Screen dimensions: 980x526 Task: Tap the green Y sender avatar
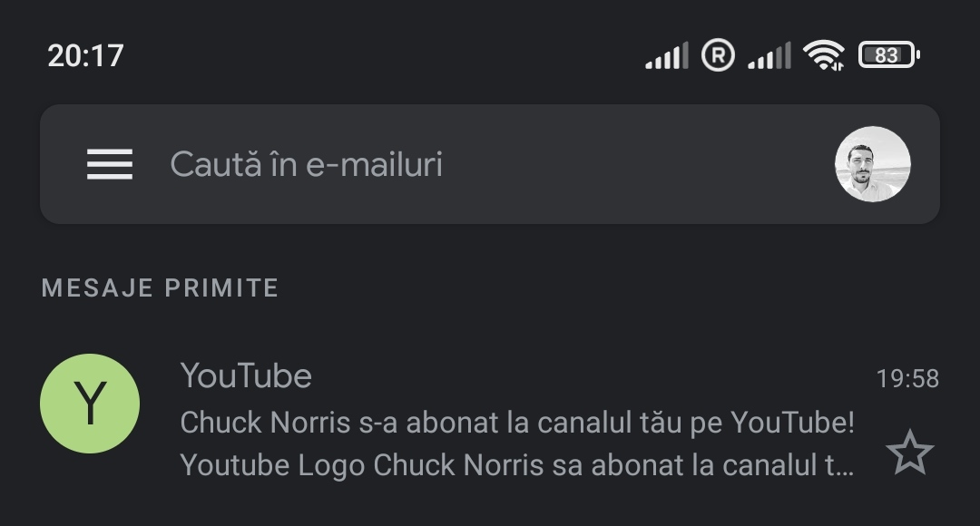(90, 404)
